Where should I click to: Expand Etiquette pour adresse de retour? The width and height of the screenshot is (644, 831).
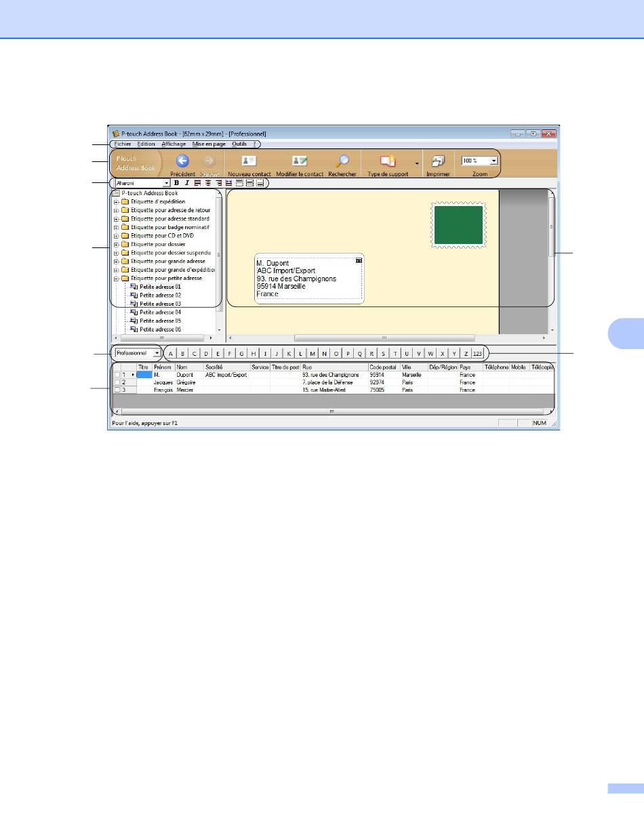pos(116,210)
